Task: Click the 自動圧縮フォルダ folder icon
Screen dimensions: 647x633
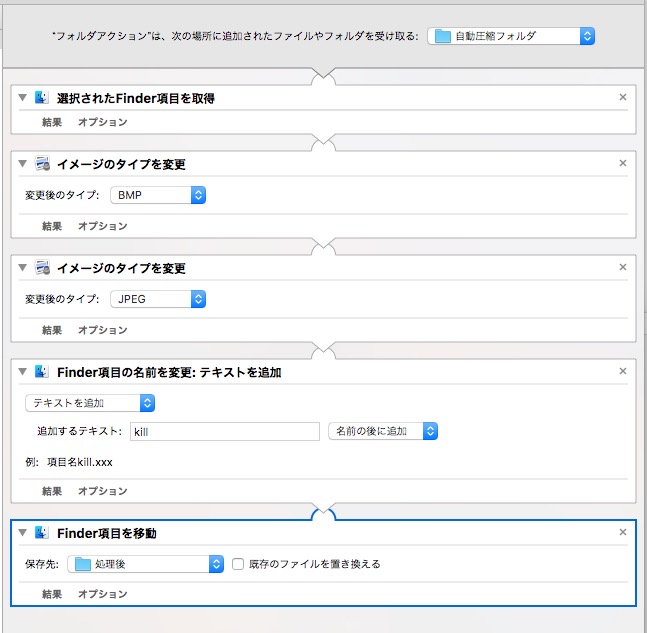Action: (443, 36)
